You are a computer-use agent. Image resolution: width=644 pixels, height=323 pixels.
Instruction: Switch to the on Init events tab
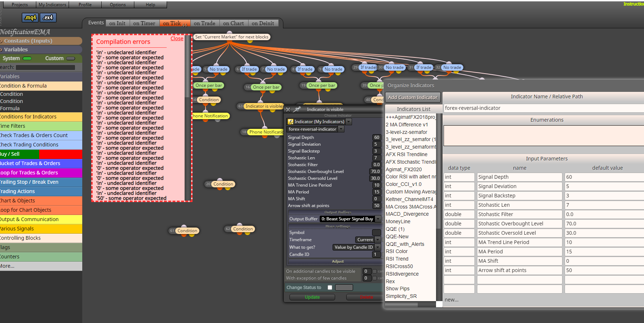coord(117,23)
